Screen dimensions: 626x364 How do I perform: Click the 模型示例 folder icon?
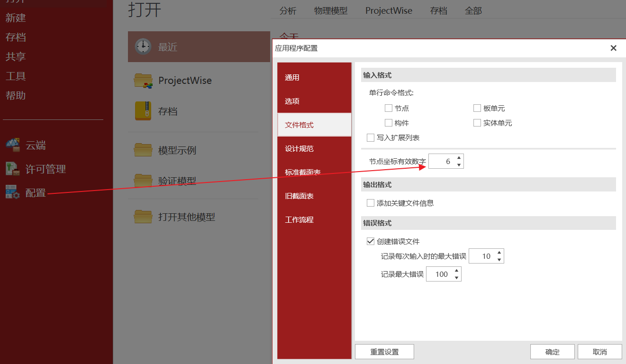(143, 150)
